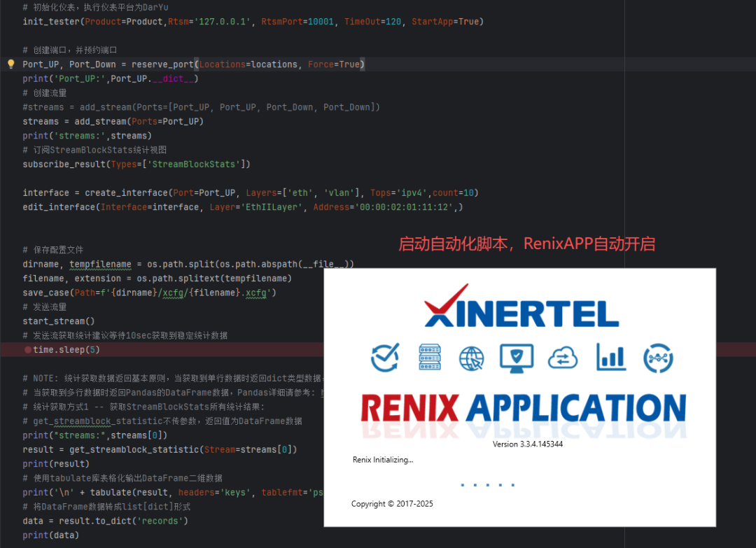
Task: Click the globe network icon on splash
Action: click(471, 358)
